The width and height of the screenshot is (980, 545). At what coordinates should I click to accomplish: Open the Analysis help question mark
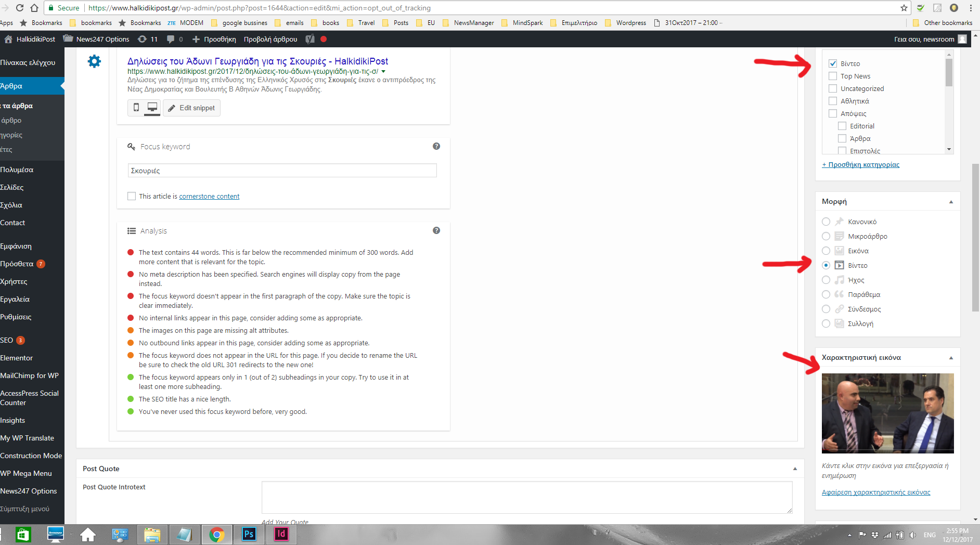[436, 231]
